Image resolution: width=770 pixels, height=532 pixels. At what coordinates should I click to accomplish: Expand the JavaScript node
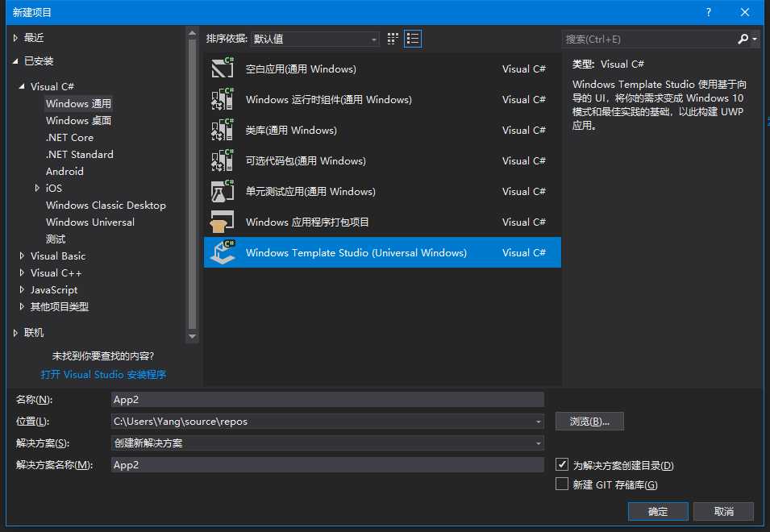tap(22, 289)
